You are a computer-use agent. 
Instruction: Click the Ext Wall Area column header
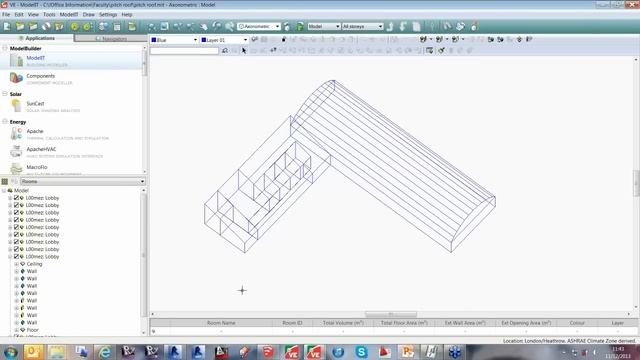click(x=465, y=323)
